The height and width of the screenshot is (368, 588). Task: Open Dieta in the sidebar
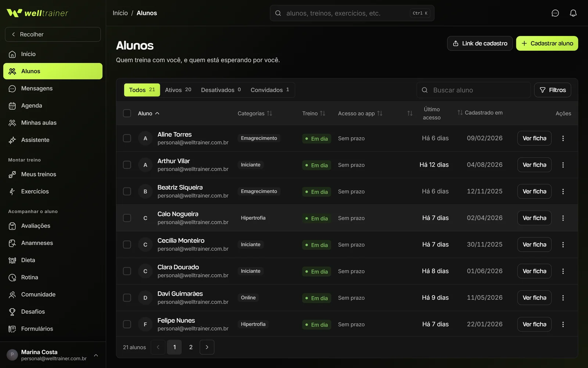pyautogui.click(x=53, y=260)
